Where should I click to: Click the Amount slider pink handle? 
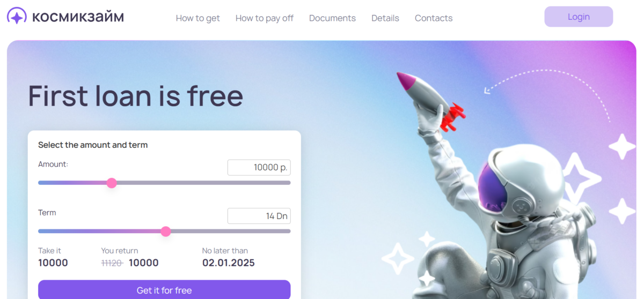tap(112, 183)
